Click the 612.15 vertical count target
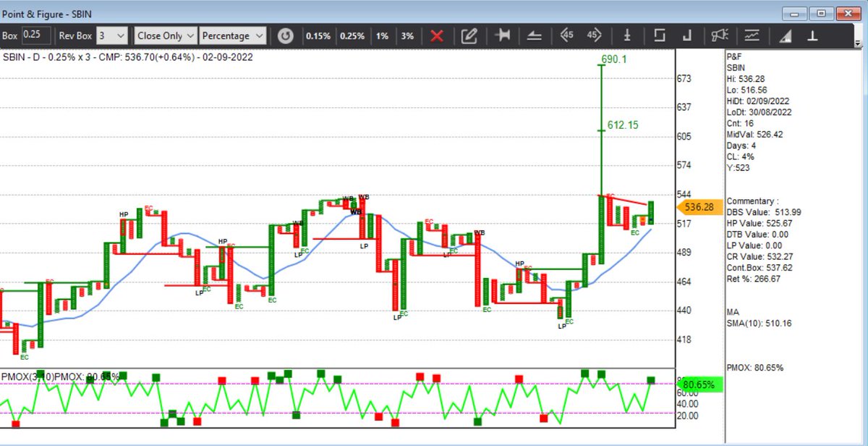The width and height of the screenshot is (868, 446). [x=623, y=125]
